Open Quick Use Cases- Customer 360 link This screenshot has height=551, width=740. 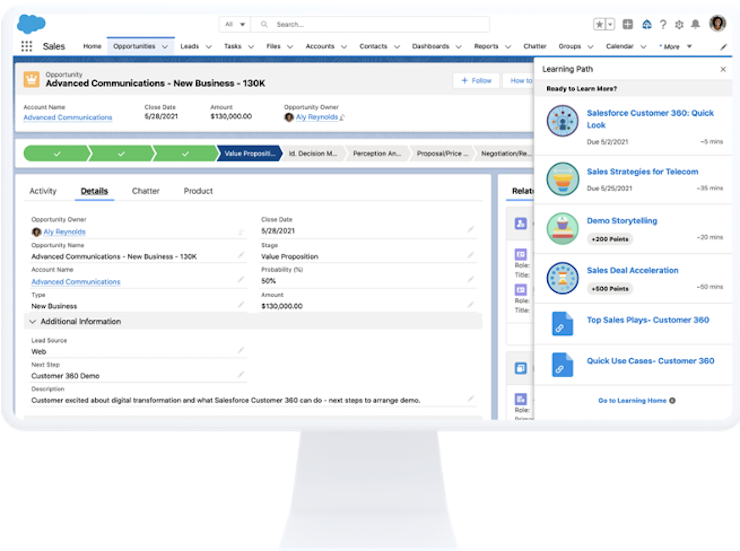pyautogui.click(x=650, y=361)
